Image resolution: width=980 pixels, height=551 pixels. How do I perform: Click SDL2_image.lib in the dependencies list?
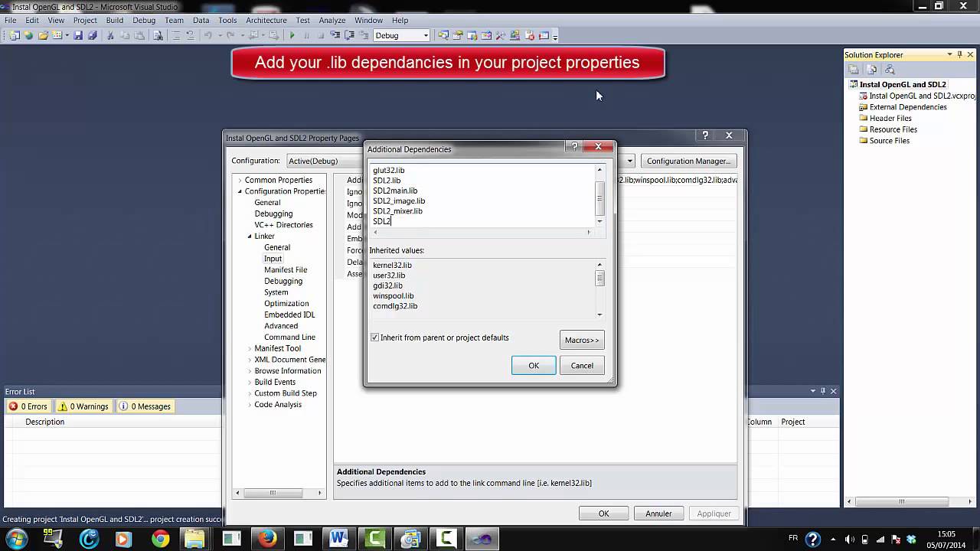click(399, 201)
